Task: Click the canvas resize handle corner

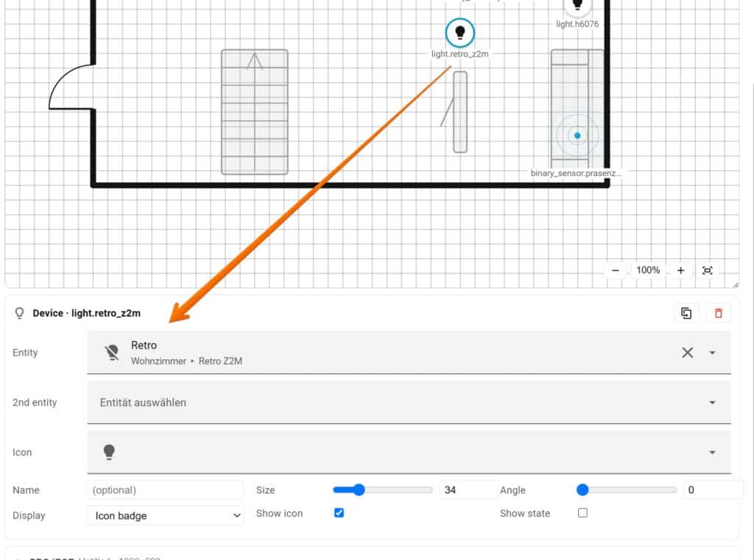Action: [x=736, y=285]
